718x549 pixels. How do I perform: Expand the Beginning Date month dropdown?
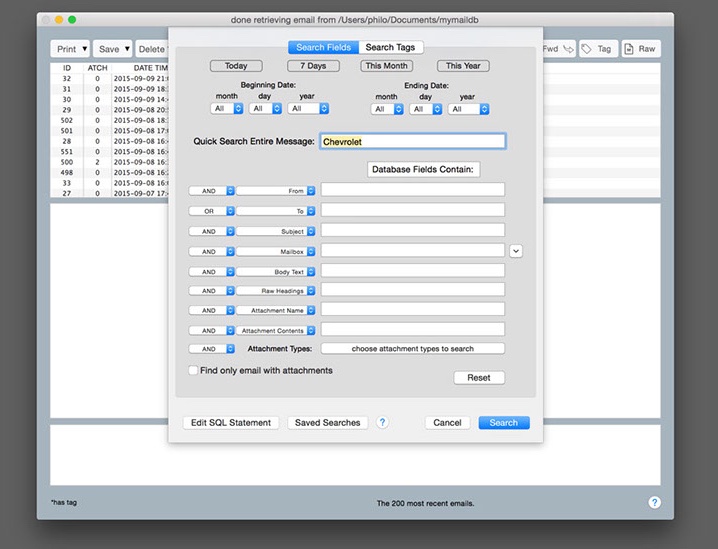[227, 109]
